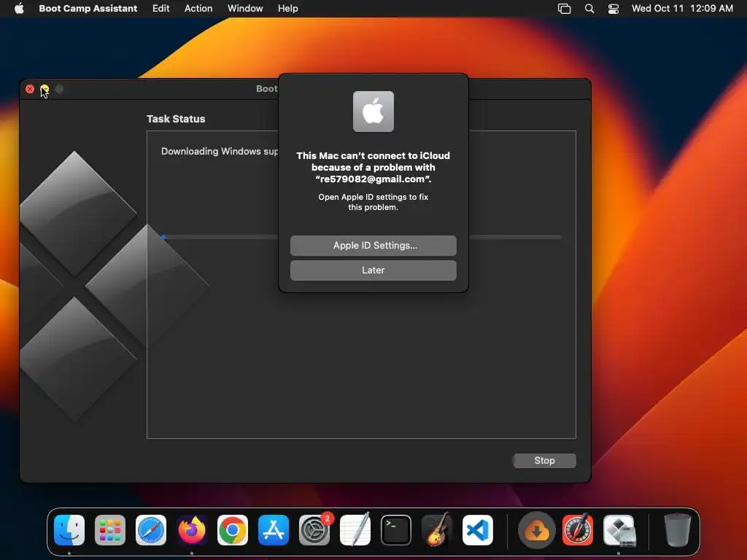This screenshot has height=560, width=747.
Task: Open the Apple menu
Action: tap(19, 8)
